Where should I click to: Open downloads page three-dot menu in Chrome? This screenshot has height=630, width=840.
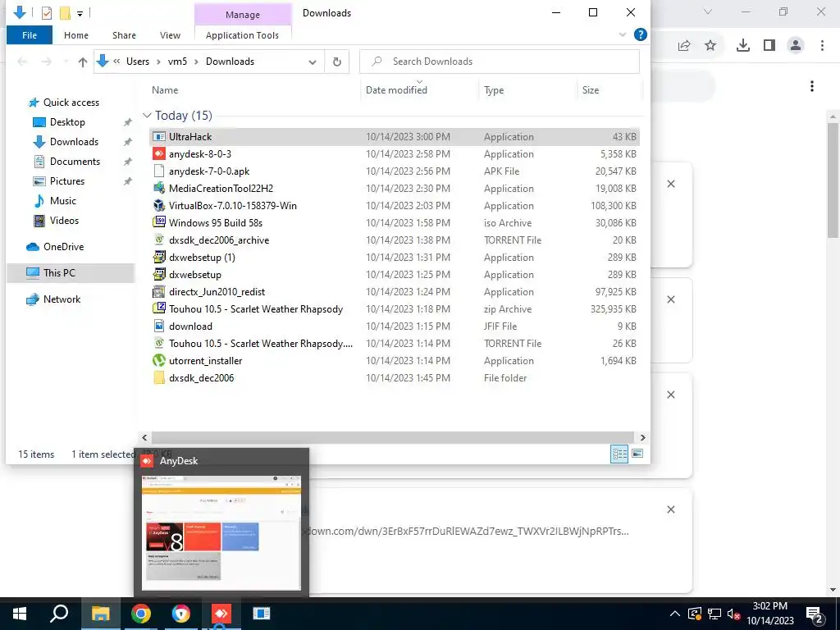click(x=812, y=86)
